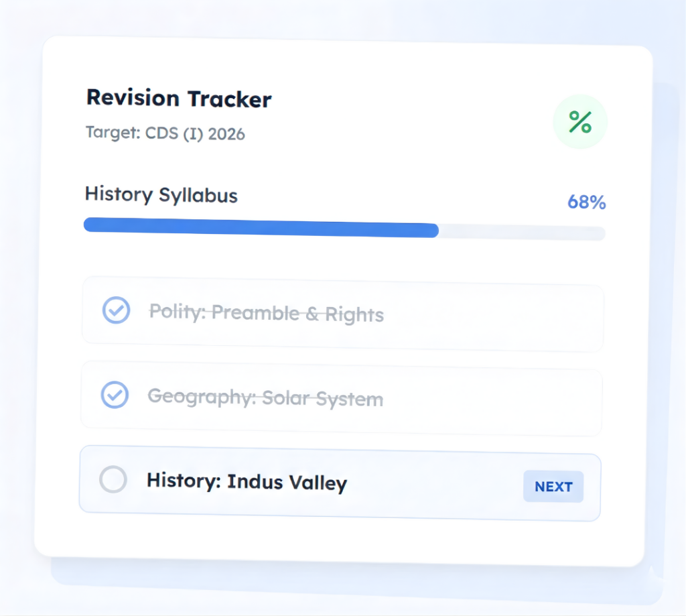The width and height of the screenshot is (686, 616).
Task: Select the History: Indus Valley topic title
Action: coord(247,481)
